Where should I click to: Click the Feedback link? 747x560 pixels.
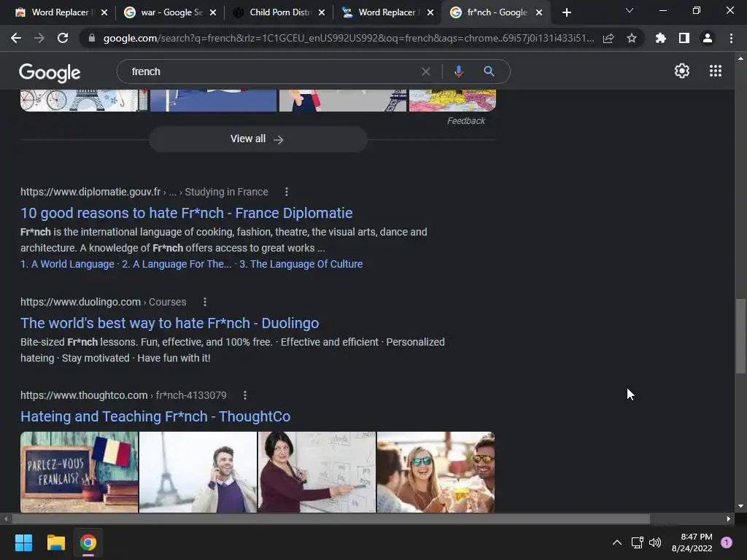465,121
